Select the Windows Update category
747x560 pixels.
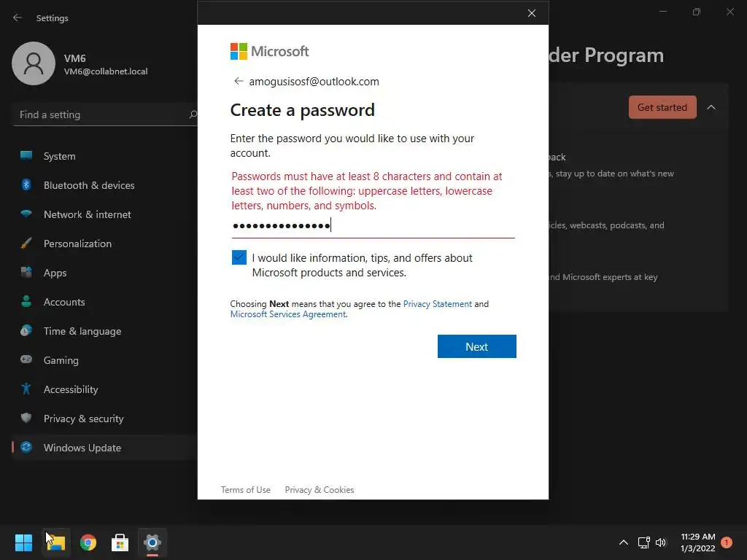click(x=104, y=448)
